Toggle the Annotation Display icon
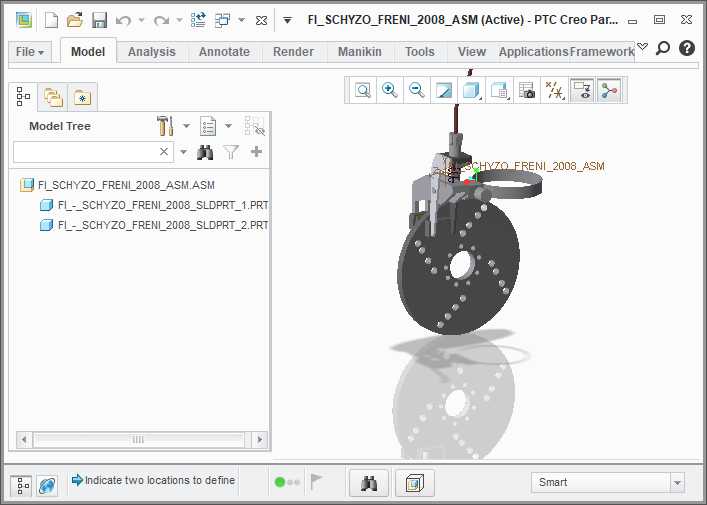 pyautogui.click(x=582, y=90)
